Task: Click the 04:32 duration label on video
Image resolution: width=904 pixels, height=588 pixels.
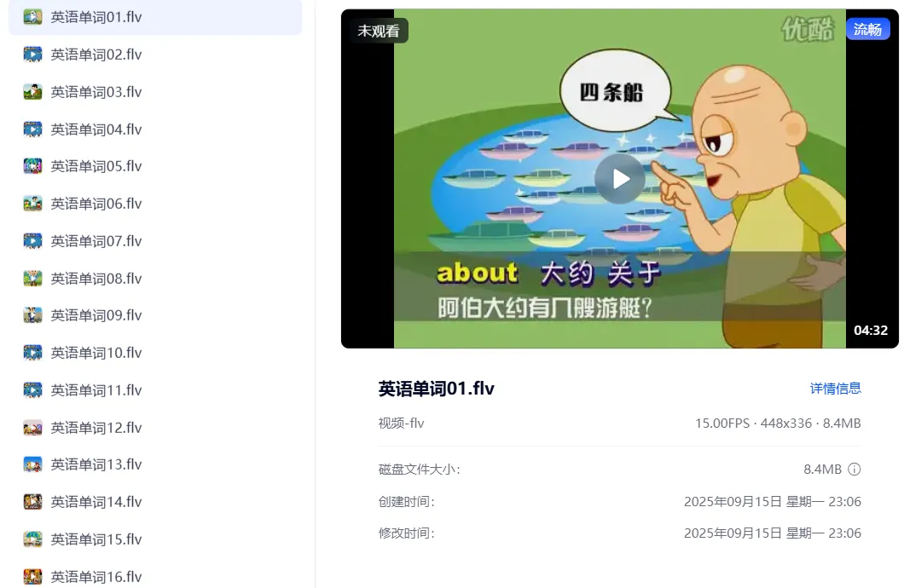Action: pos(871,331)
